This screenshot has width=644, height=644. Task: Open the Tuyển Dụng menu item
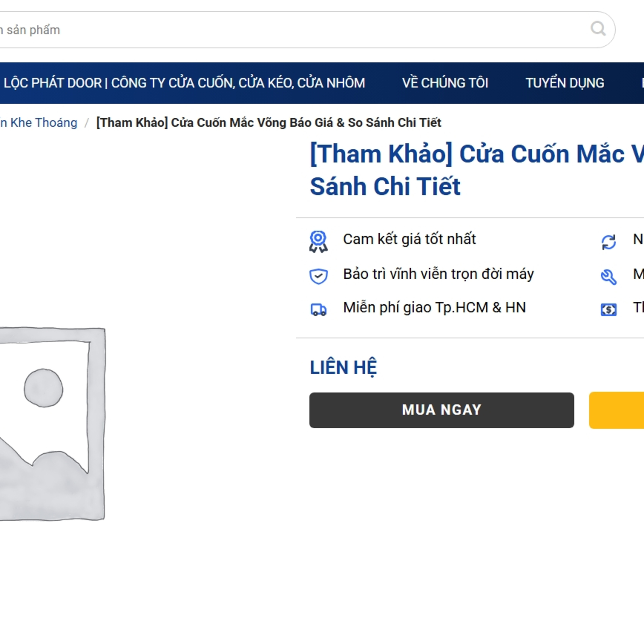pos(565,83)
